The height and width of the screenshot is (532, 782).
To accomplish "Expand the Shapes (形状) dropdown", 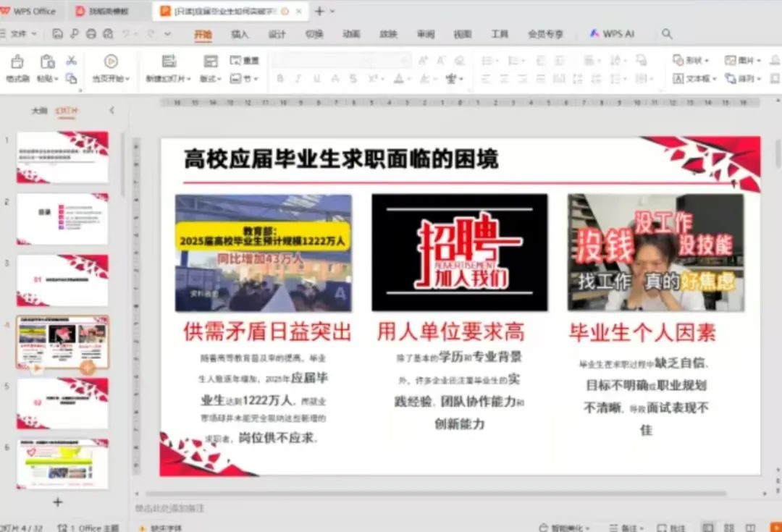I will click(x=691, y=61).
